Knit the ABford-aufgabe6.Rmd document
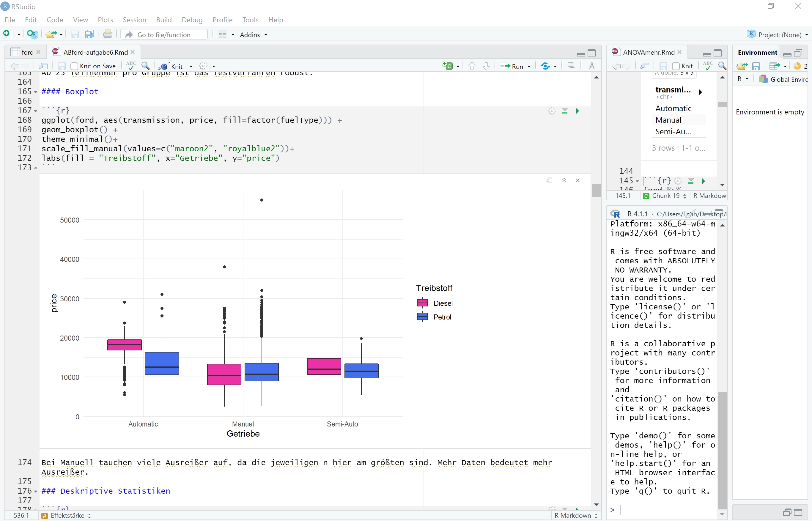 click(x=171, y=66)
